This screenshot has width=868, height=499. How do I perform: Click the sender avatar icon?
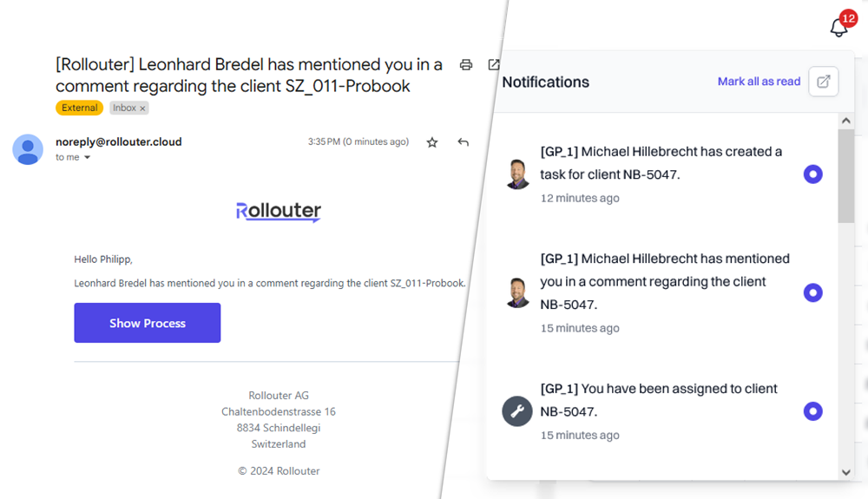28,149
